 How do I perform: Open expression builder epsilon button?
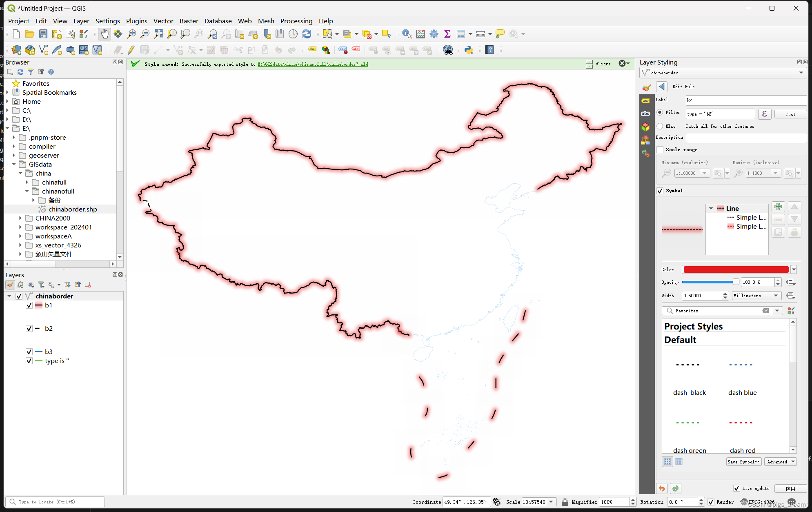pyautogui.click(x=764, y=114)
